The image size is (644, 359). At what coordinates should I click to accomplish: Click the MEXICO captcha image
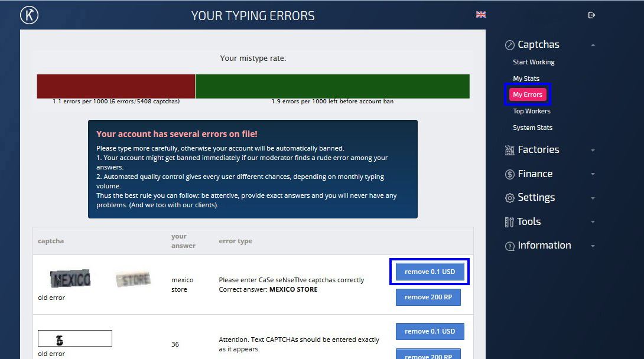[70, 279]
